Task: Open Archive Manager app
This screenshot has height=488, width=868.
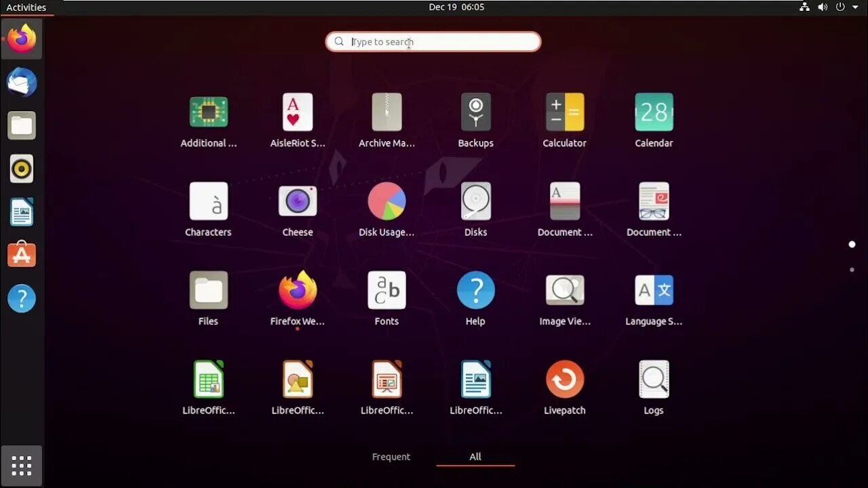Action: click(x=387, y=113)
